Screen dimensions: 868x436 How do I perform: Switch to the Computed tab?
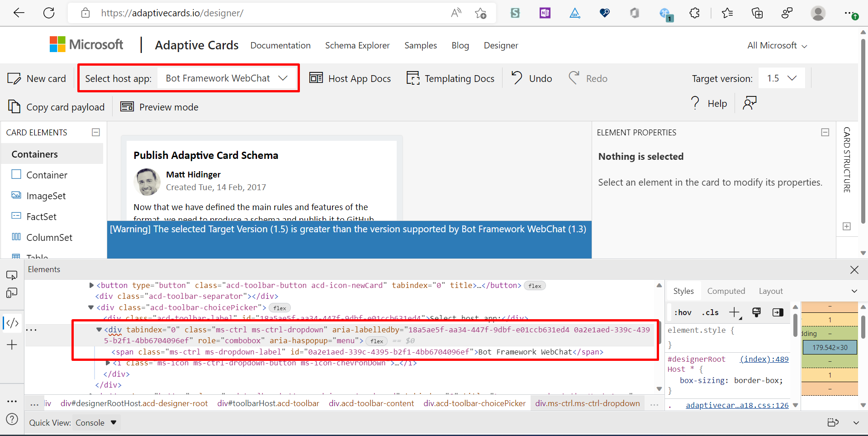(726, 291)
